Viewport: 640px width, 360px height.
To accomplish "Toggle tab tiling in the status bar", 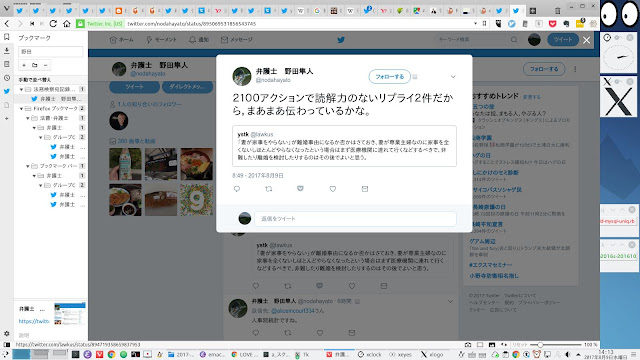I will [x=480, y=345].
